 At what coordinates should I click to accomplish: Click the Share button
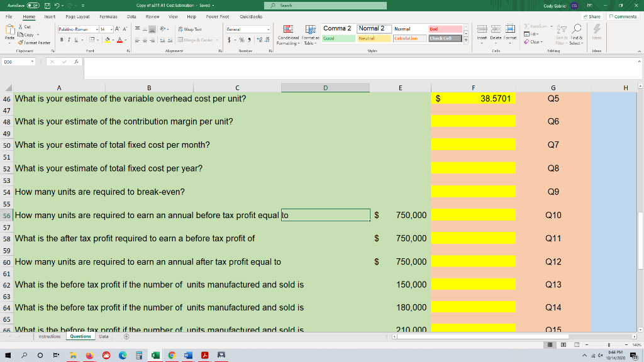pos(592,17)
